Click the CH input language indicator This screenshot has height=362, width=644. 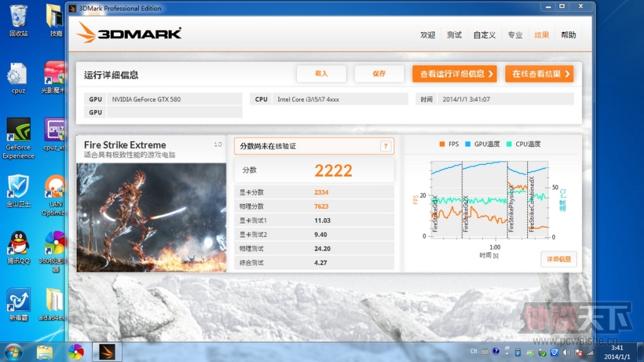click(474, 351)
